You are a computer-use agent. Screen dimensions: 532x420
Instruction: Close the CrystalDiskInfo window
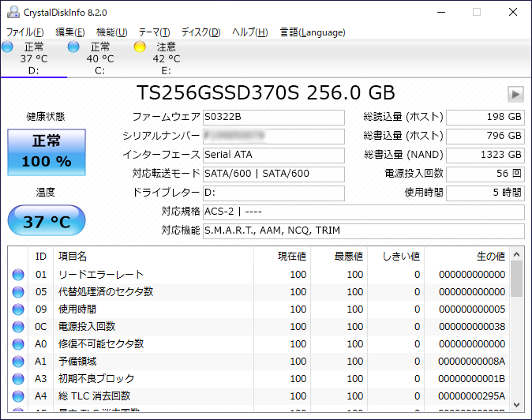pyautogui.click(x=513, y=12)
